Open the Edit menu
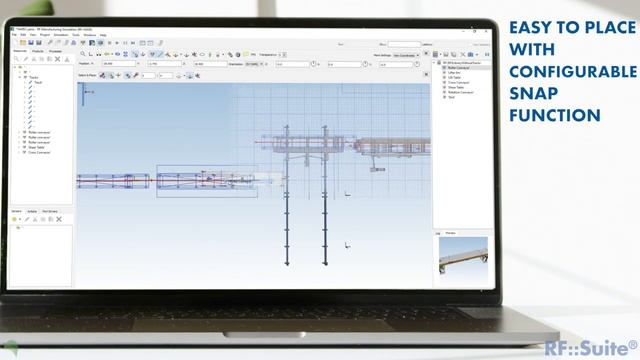Viewport: 640px width, 360px height. (x=23, y=35)
